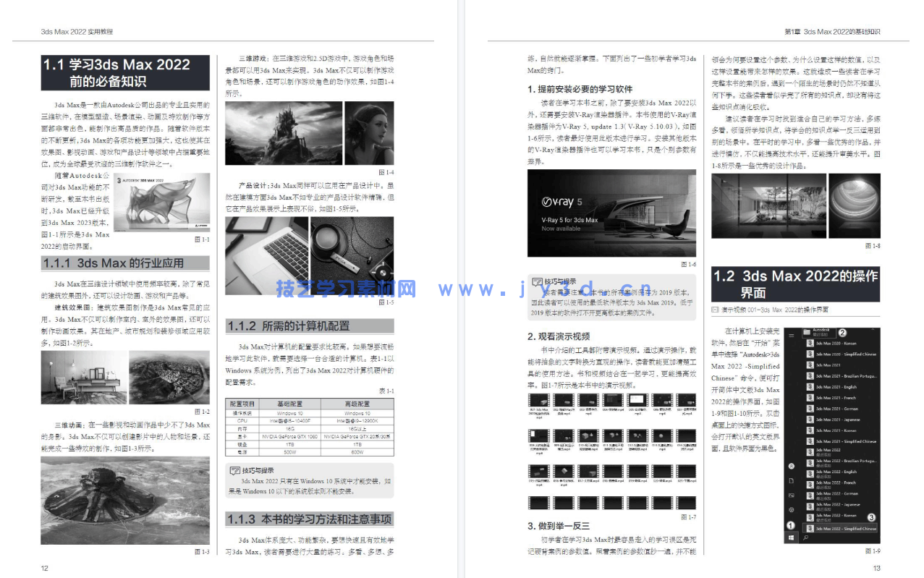Select the 3ds Max 2021 - Japanese entry
This screenshot has width=924, height=578.
[x=839, y=420]
